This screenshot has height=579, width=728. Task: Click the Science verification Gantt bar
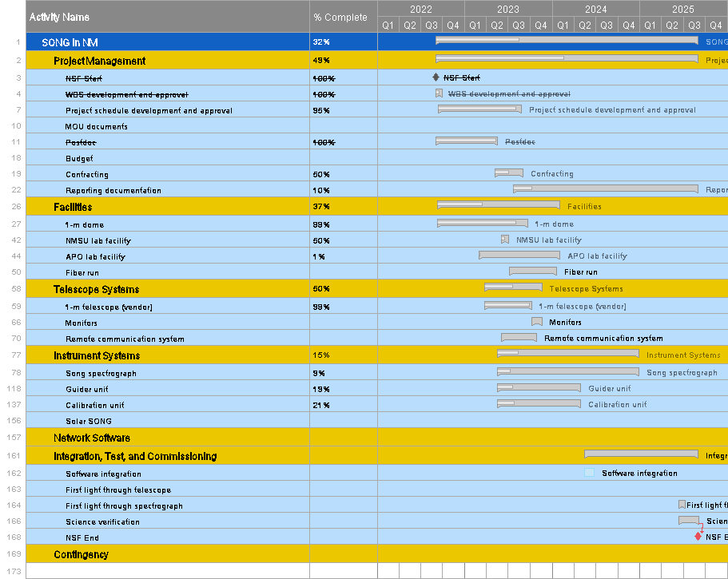[x=688, y=521]
